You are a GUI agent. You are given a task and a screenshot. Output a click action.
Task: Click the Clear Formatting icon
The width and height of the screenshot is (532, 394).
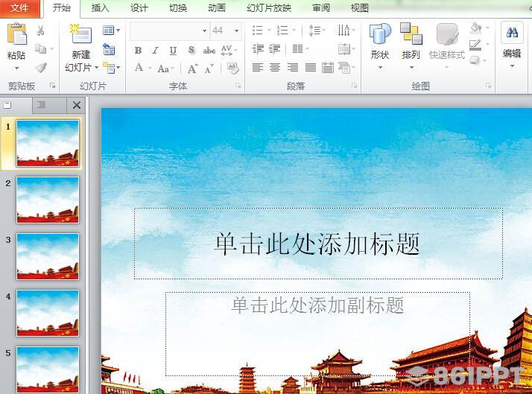tap(232, 69)
